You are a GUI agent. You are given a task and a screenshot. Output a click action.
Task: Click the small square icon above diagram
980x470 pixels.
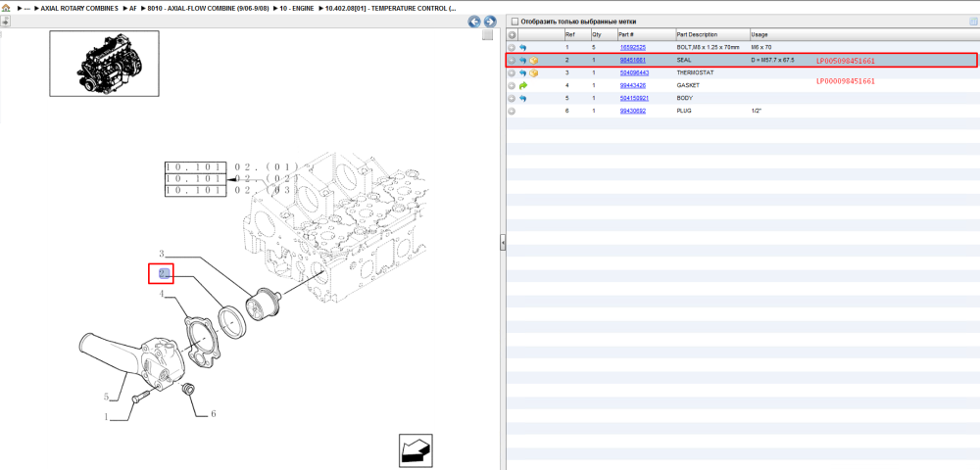tap(487, 35)
